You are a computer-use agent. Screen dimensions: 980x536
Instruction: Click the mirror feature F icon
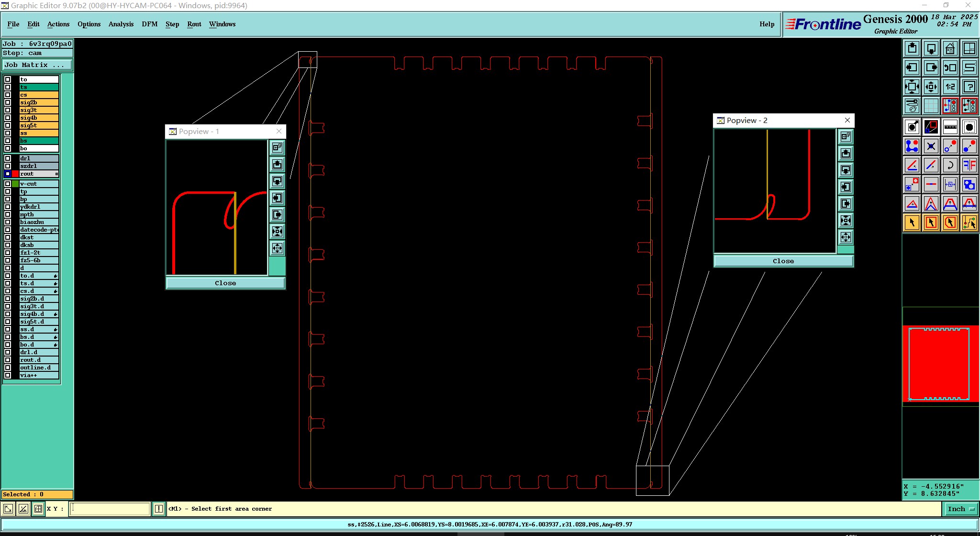[969, 165]
